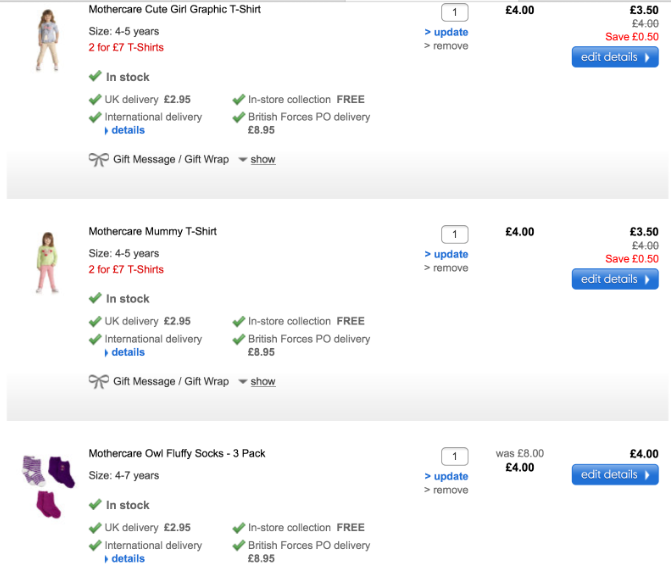This screenshot has height=569, width=671.
Task: Click the In-store collection tick for Cute Girl T-Shirt
Action: 239,100
